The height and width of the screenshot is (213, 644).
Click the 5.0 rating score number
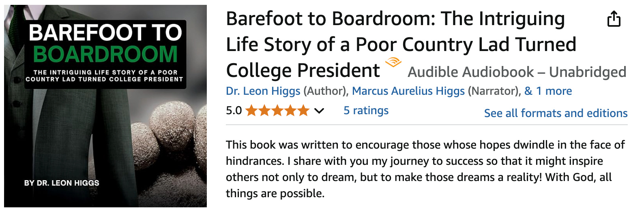point(234,111)
